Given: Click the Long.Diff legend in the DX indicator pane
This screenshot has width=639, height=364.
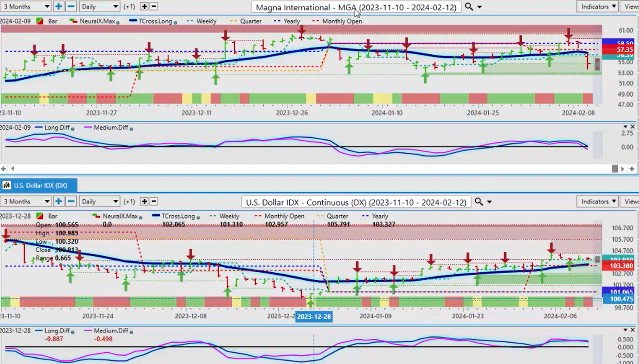Looking at the screenshot, I should coord(54,331).
